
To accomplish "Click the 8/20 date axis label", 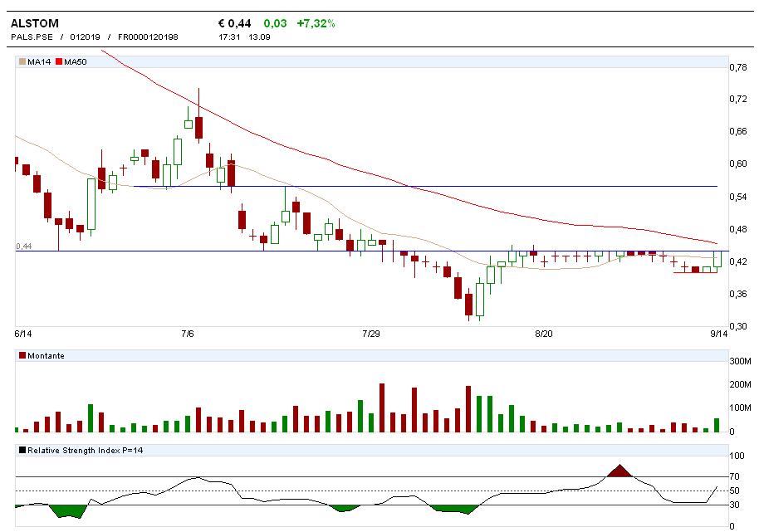I will 544,334.
